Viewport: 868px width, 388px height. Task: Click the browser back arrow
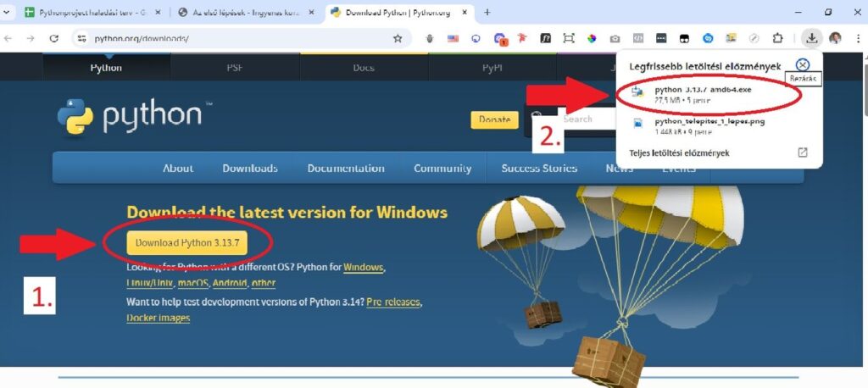coord(8,38)
